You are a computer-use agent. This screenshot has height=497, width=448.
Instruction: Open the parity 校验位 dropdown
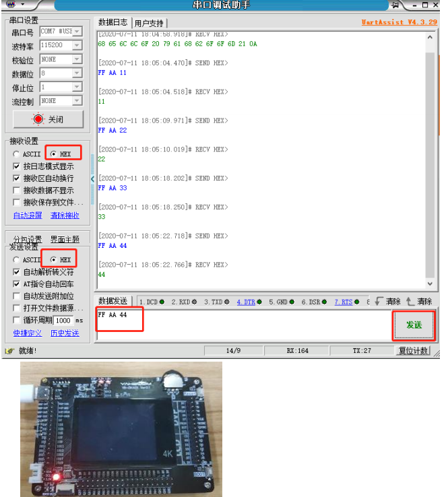click(x=77, y=59)
